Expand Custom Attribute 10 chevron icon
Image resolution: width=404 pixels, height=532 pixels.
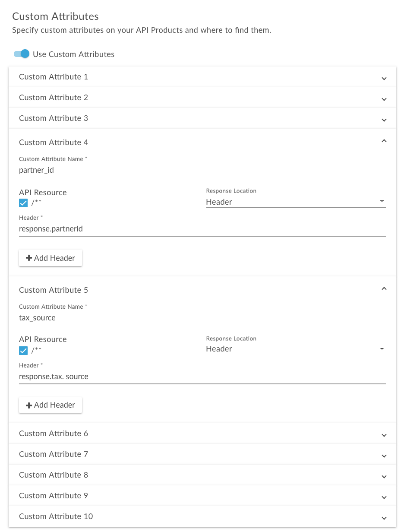[x=384, y=518]
